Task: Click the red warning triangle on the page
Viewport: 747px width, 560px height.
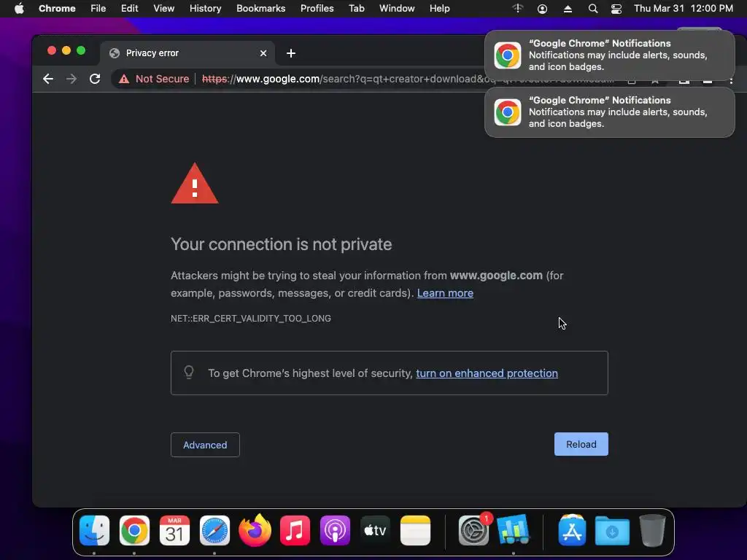Action: point(194,184)
